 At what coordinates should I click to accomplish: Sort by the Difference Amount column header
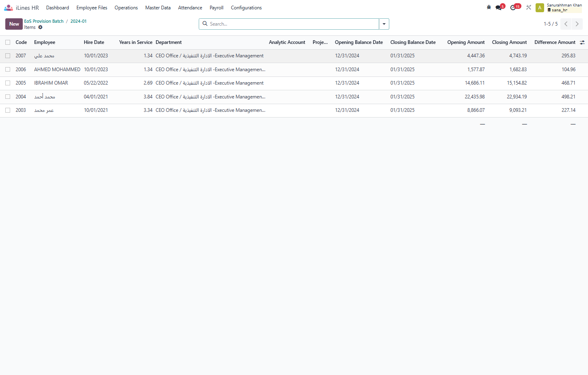[555, 42]
